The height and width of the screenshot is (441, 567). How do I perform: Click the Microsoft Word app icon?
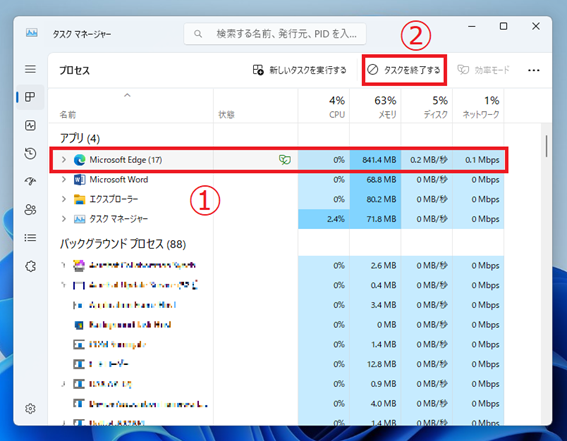pos(80,180)
